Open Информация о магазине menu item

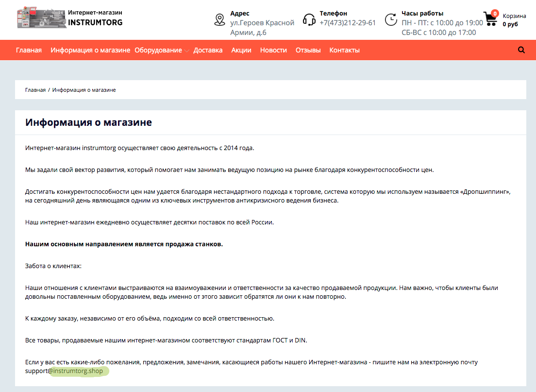[90, 50]
